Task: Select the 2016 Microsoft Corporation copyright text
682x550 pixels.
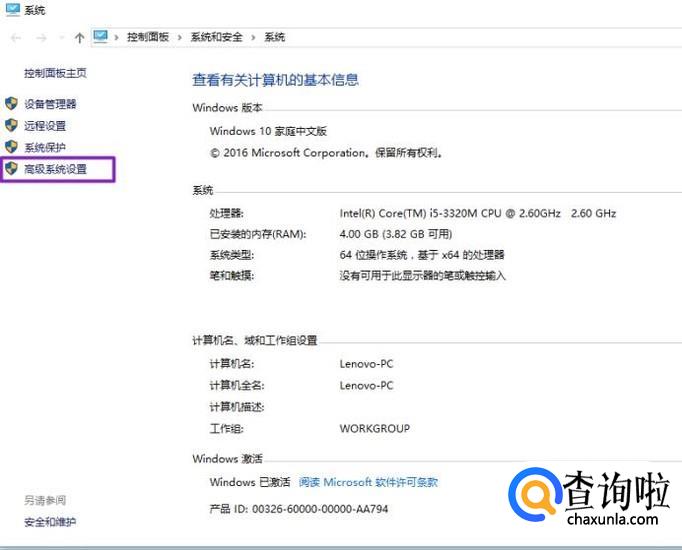Action: point(326,153)
